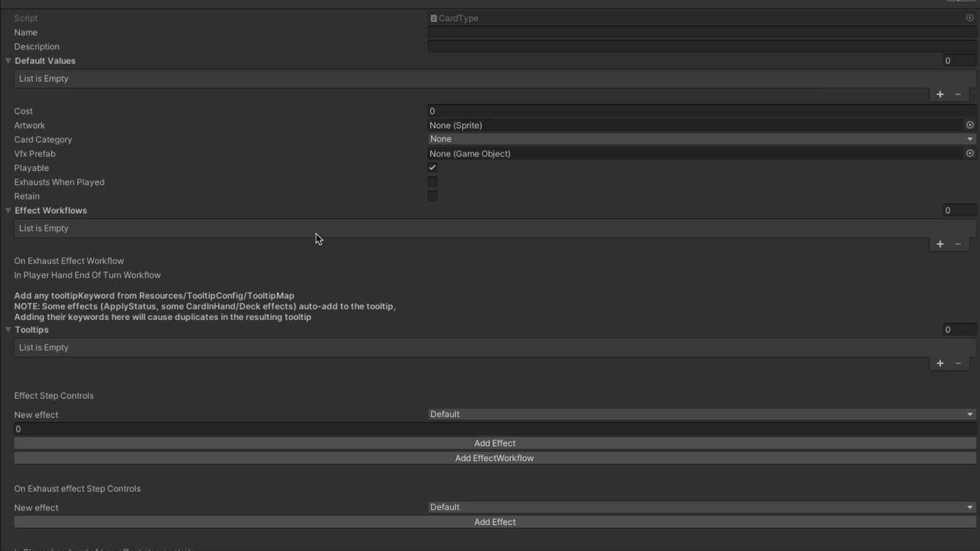Open the Artwork sprite object picker

pos(970,125)
